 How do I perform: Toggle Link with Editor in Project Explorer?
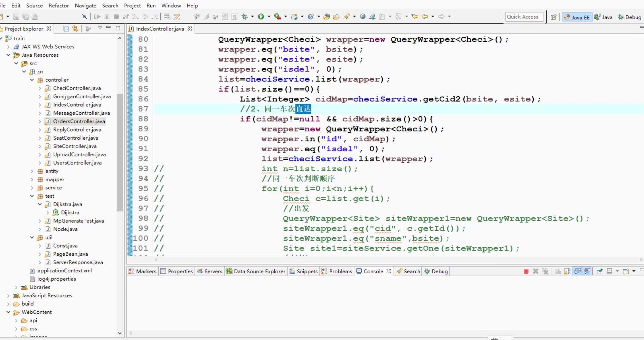(75, 29)
